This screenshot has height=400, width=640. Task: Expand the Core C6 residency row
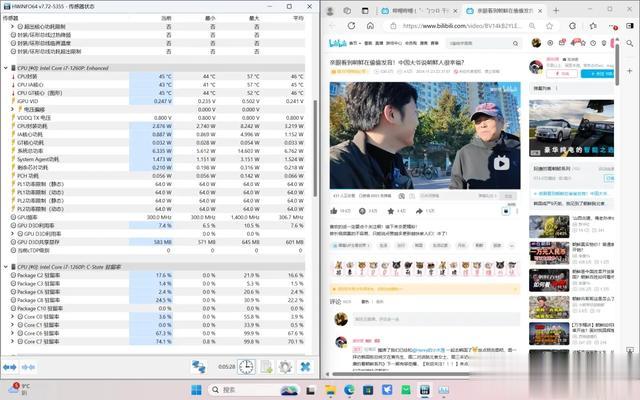click(12, 333)
